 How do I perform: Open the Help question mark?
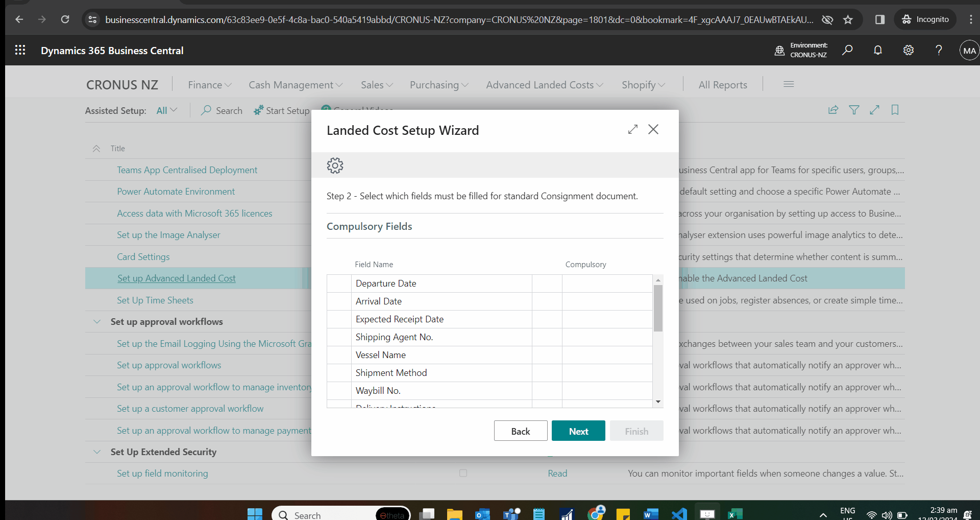click(939, 50)
